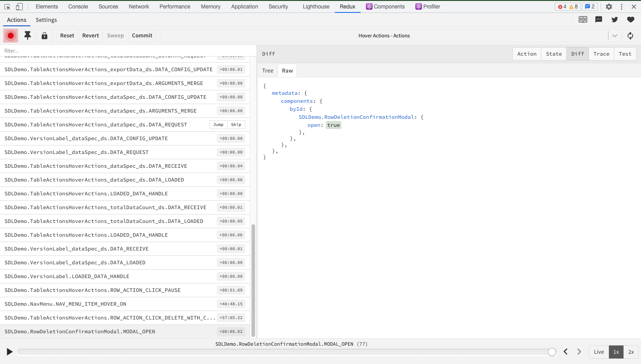The height and width of the screenshot is (364, 641).
Task: Select the inspect element tool
Action: (x=7, y=6)
